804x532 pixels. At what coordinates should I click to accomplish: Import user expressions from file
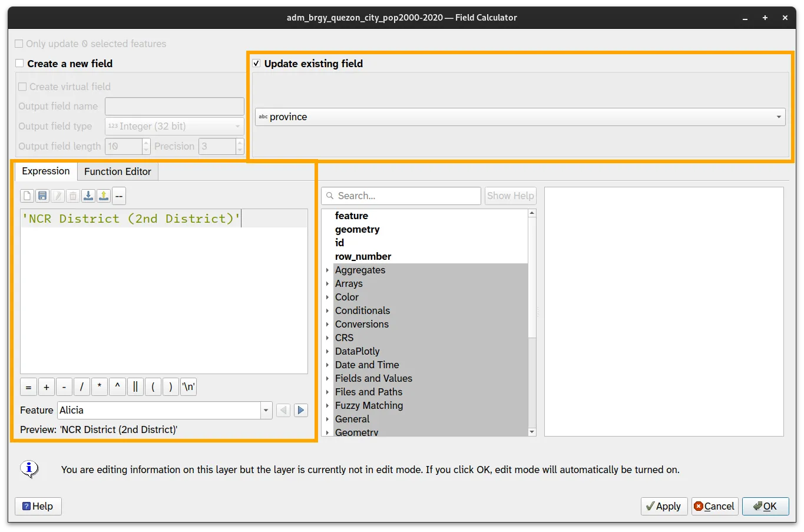click(88, 196)
